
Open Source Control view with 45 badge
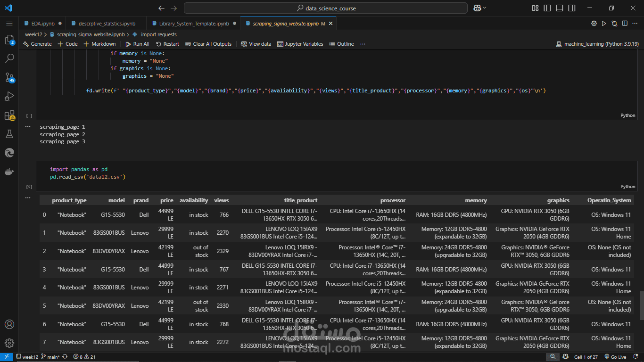click(9, 78)
